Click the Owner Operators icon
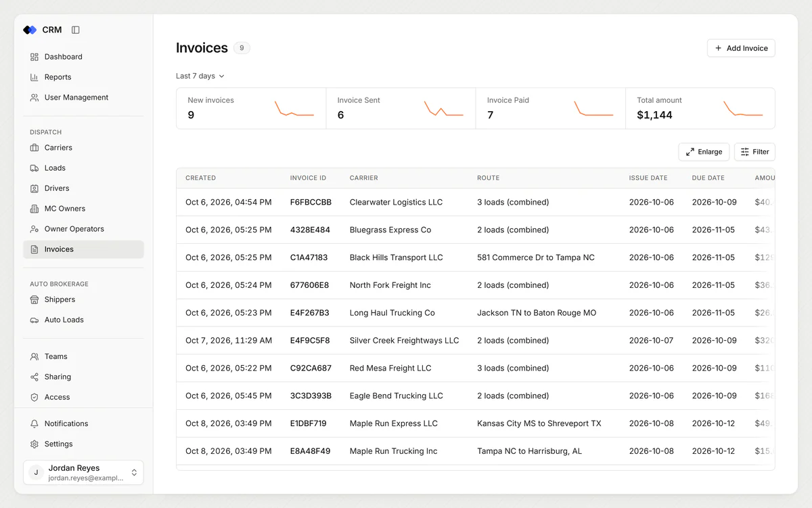Viewport: 812px width, 508px height. [35, 229]
